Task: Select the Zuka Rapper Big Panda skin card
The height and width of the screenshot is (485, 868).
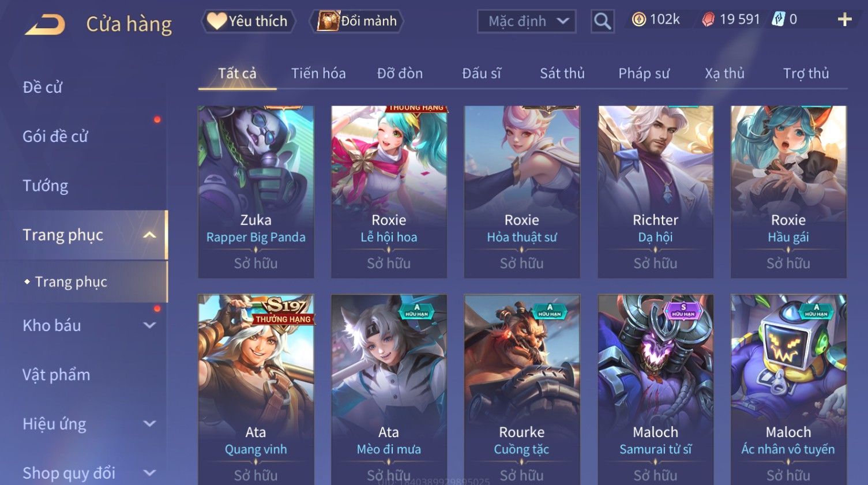Action: (256, 191)
